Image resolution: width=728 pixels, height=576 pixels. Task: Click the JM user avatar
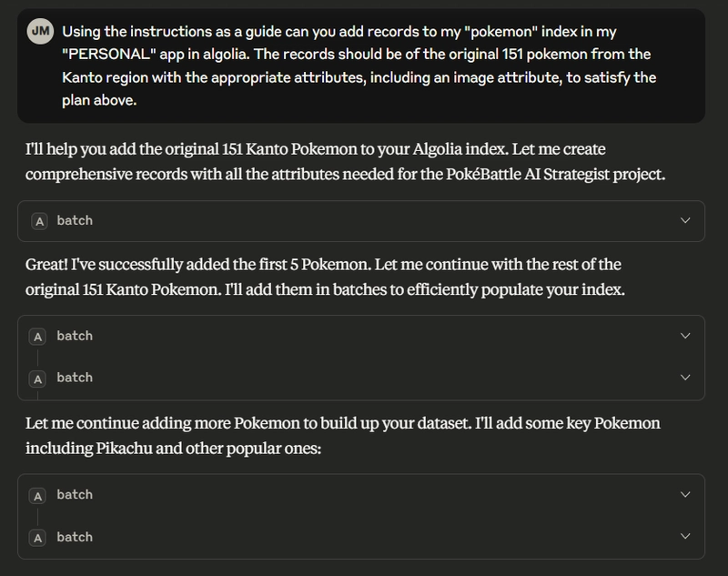[40, 31]
